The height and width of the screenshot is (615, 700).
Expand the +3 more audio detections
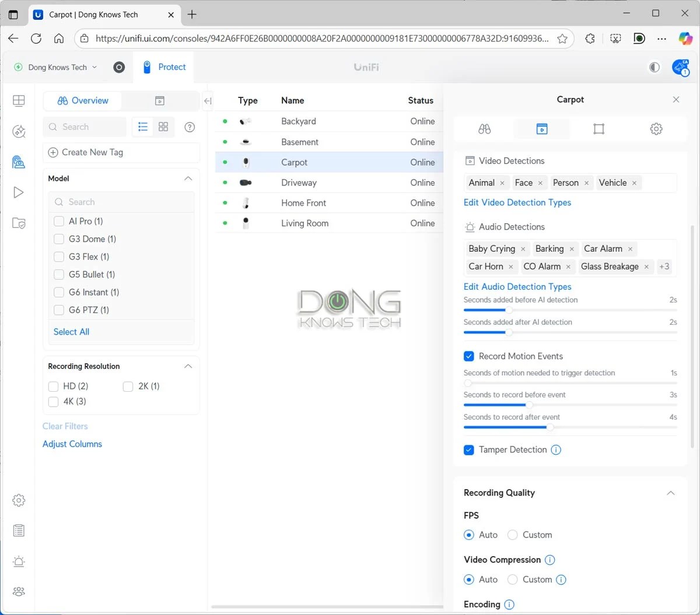coord(664,266)
